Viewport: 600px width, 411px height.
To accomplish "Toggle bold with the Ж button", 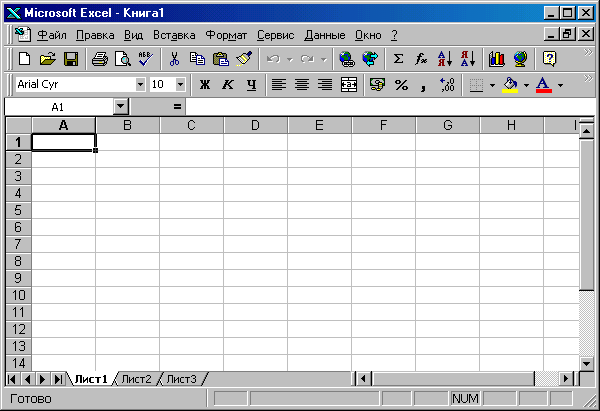I will tap(205, 84).
